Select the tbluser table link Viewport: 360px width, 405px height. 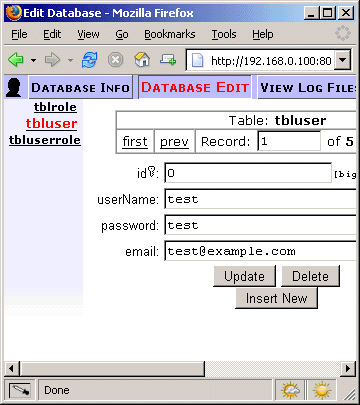tap(51, 123)
